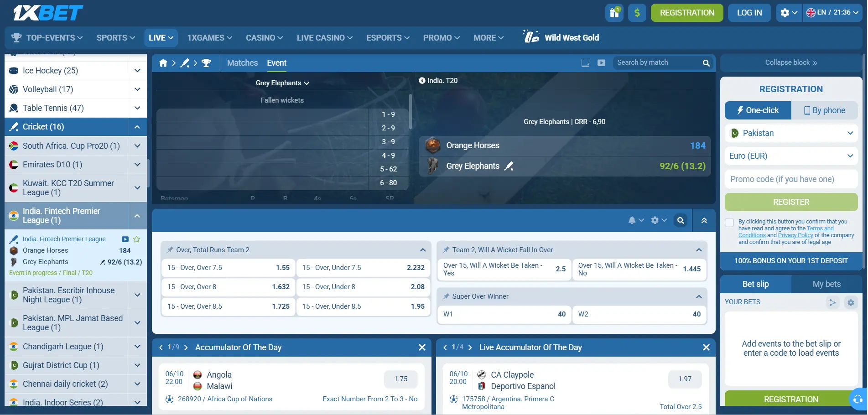Image resolution: width=868 pixels, height=415 pixels.
Task: Click the trophy breadcrumb icon
Action: click(x=206, y=63)
